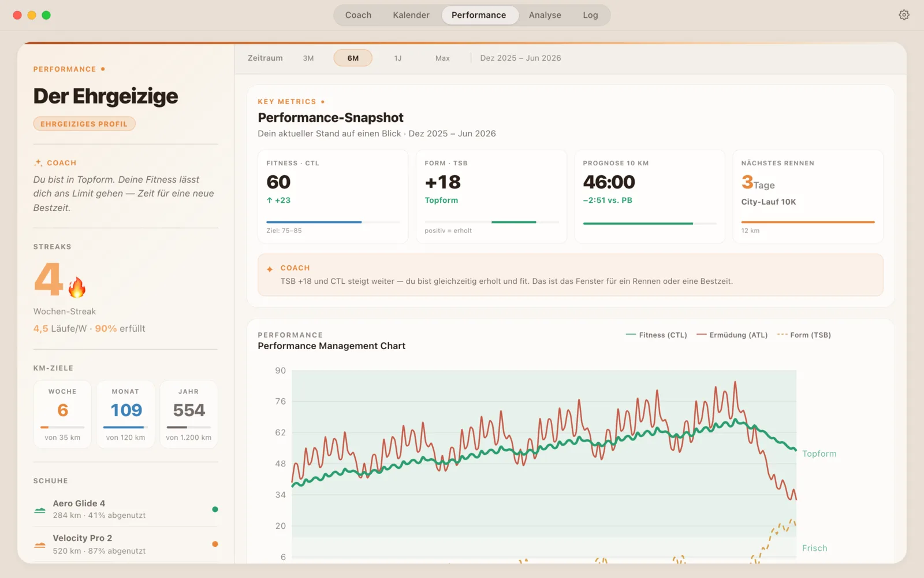Open the Form TSB metric card

coord(491,197)
